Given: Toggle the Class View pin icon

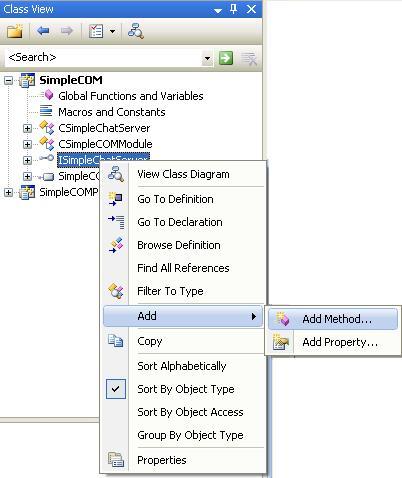Looking at the screenshot, I should [234, 9].
